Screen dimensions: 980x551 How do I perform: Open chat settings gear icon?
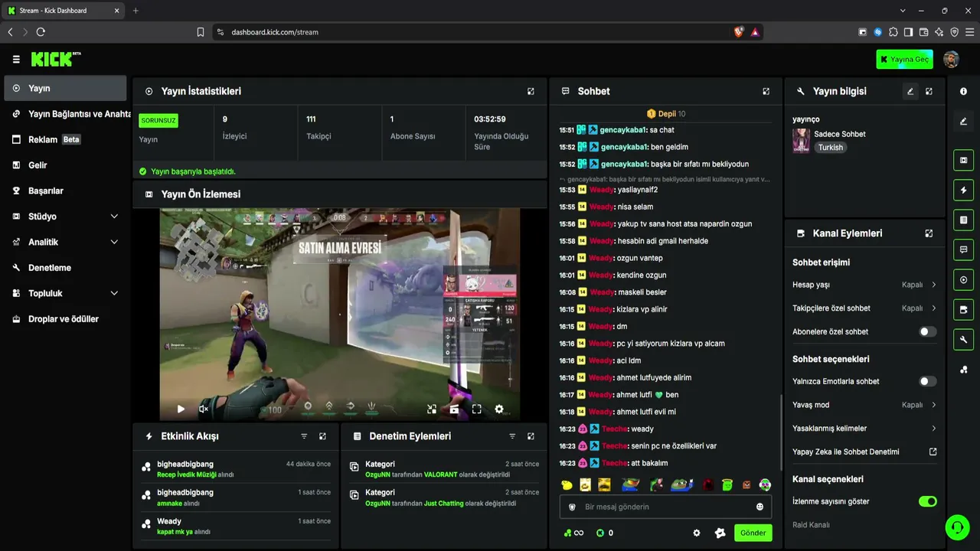[x=697, y=533]
